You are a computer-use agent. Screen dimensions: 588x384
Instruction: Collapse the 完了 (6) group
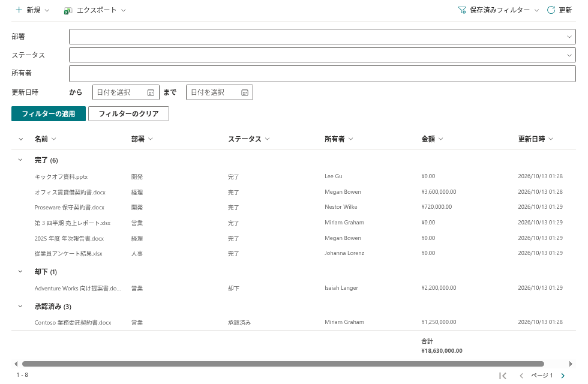20,160
